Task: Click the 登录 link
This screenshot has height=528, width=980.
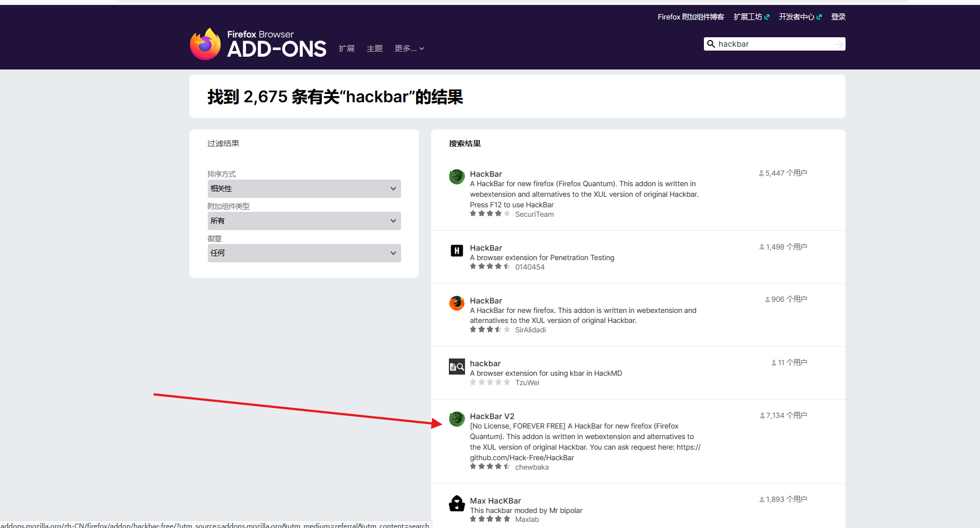Action: [x=838, y=17]
